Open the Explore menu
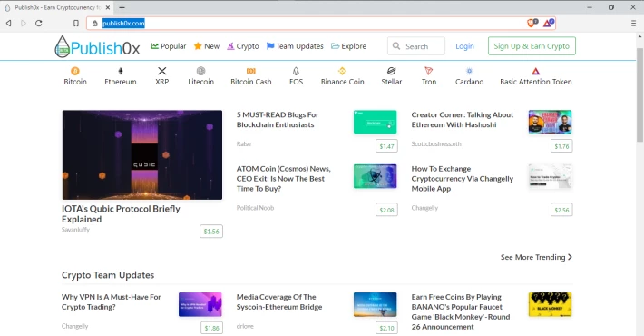The height and width of the screenshot is (336, 644). pos(348,46)
